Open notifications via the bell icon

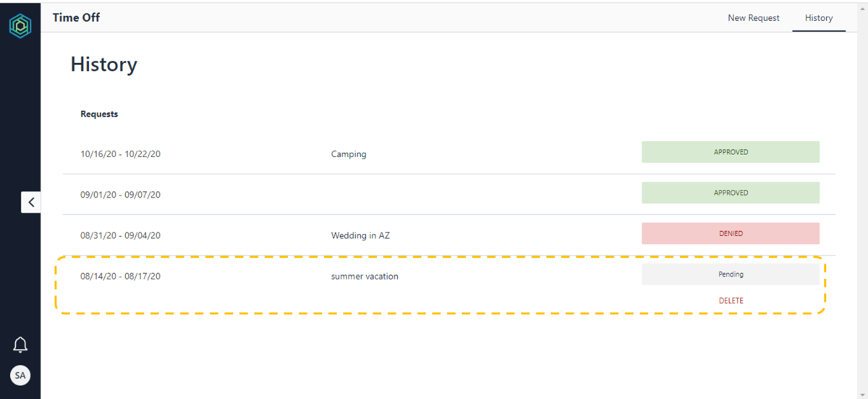pyautogui.click(x=20, y=345)
